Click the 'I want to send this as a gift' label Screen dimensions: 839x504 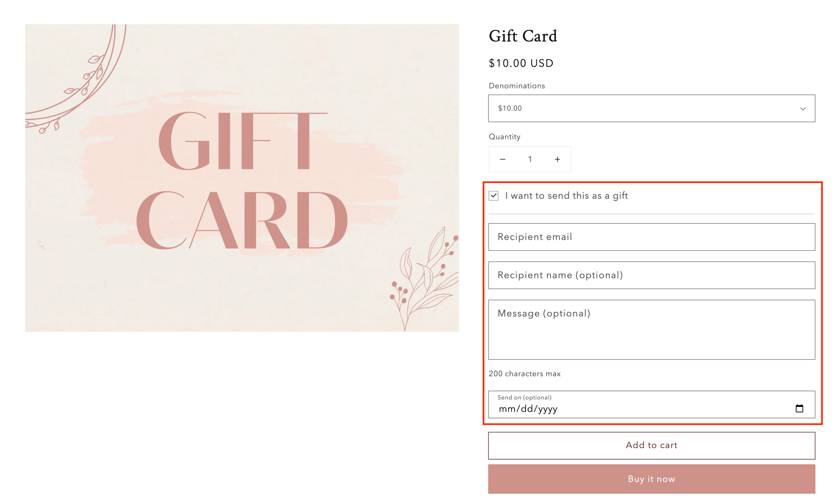point(567,196)
